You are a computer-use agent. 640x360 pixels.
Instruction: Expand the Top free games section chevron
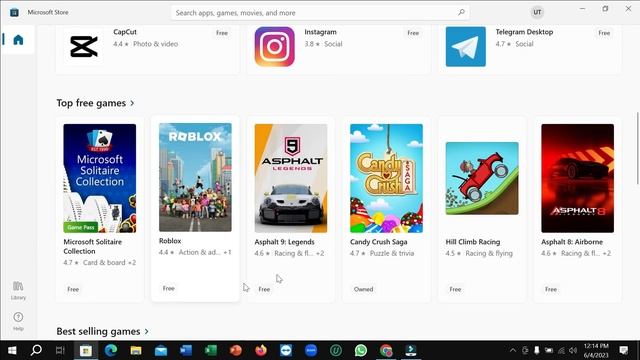132,103
